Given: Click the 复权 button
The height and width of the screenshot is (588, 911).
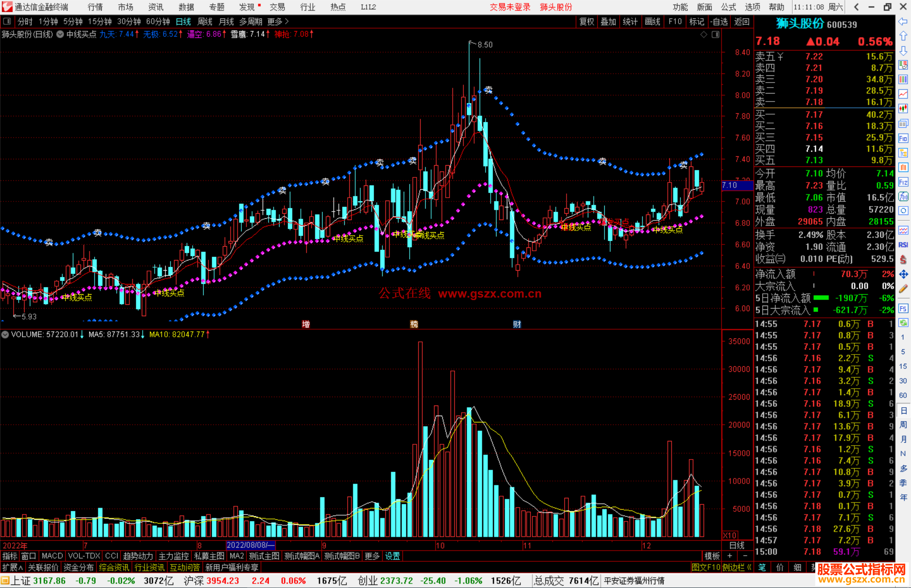Looking at the screenshot, I should coord(586,21).
